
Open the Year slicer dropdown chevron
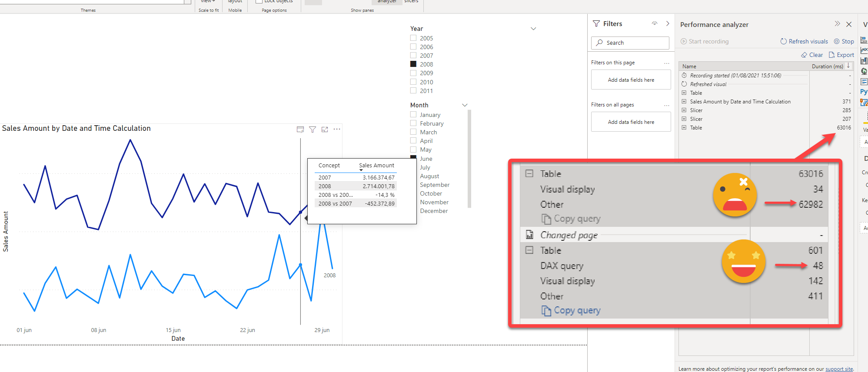pyautogui.click(x=533, y=29)
